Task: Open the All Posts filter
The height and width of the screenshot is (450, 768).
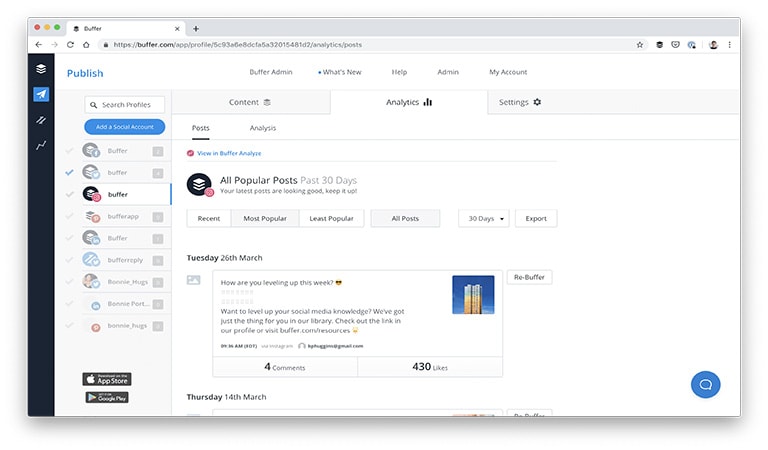Action: [405, 218]
